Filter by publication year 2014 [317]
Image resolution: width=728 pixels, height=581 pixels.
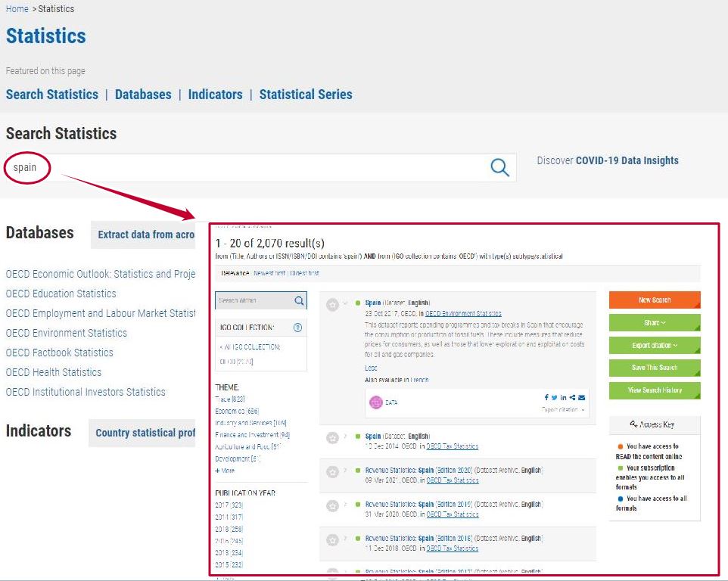(x=229, y=517)
